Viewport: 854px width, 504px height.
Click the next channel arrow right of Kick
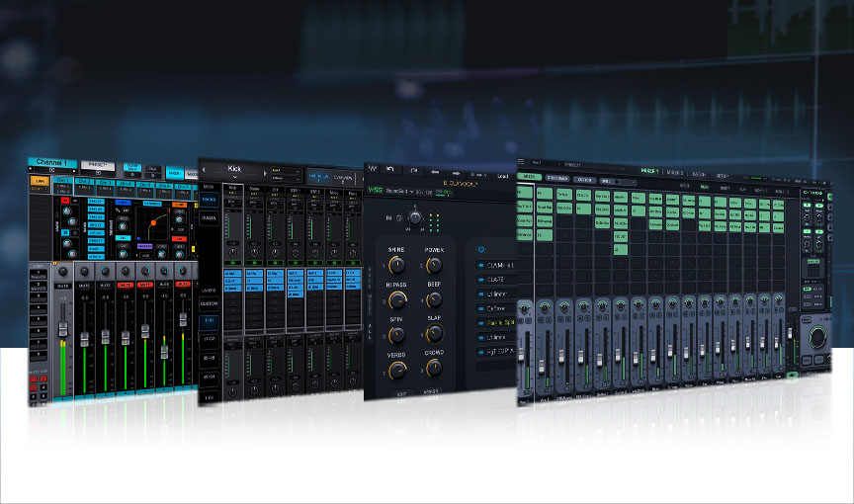coord(265,174)
